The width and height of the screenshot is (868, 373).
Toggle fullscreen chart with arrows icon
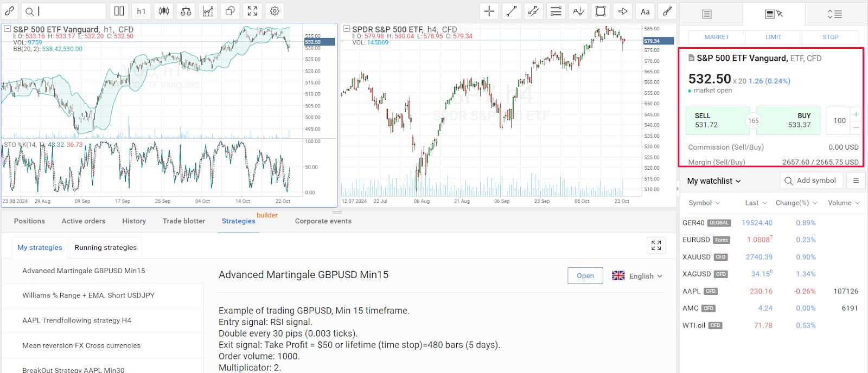pos(252,11)
